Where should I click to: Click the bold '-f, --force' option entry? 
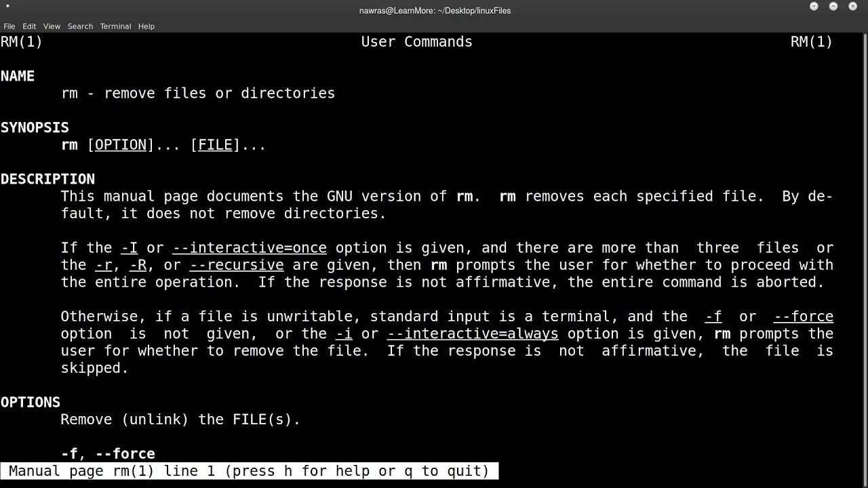click(108, 453)
